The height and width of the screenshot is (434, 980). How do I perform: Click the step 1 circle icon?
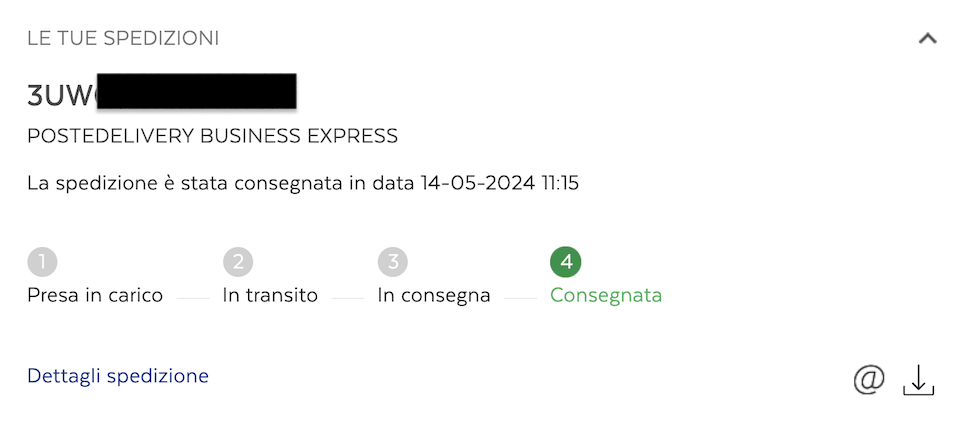point(42,262)
